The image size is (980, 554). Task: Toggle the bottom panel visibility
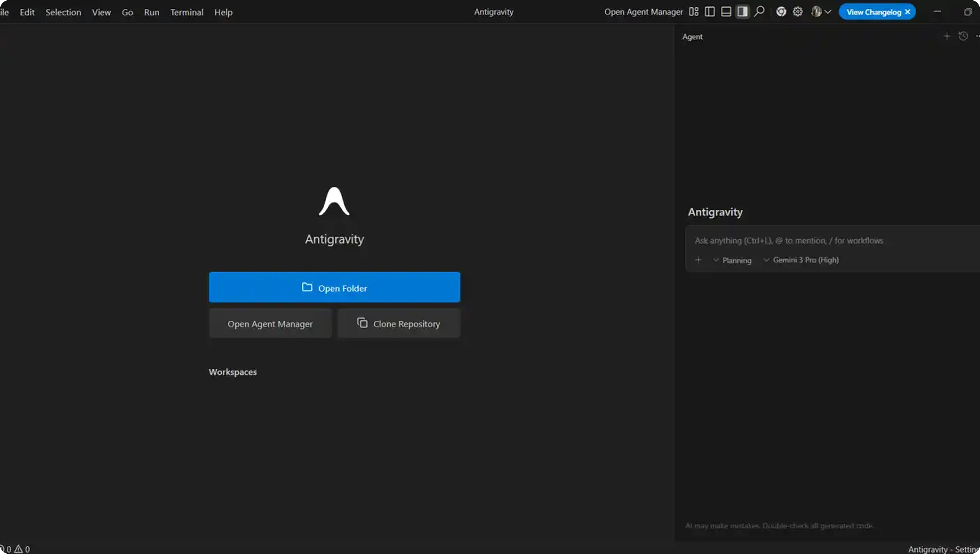tap(726, 11)
